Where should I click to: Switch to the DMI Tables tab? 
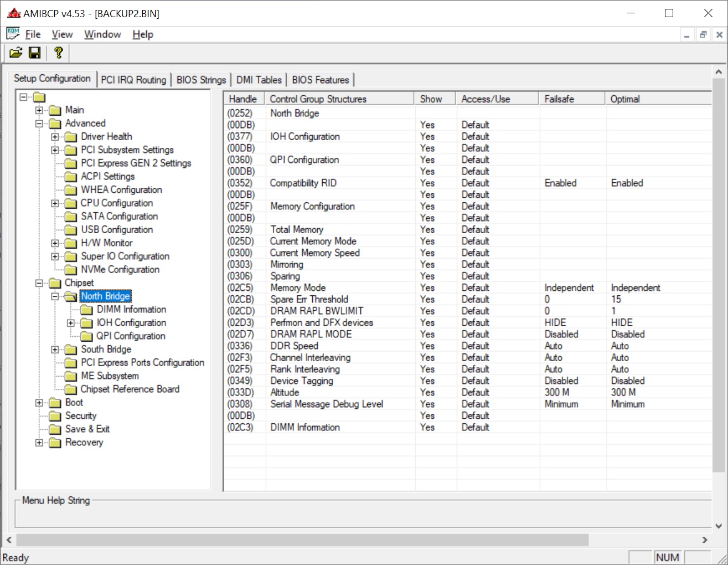[259, 80]
